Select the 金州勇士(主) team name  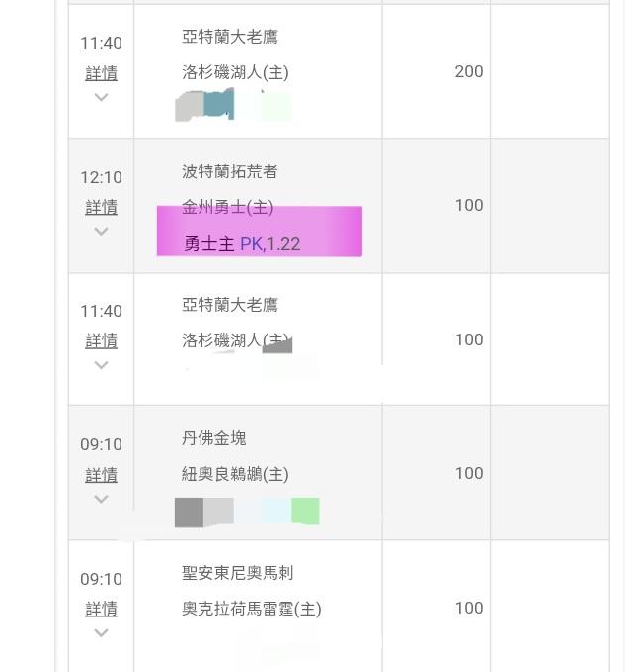(x=228, y=207)
